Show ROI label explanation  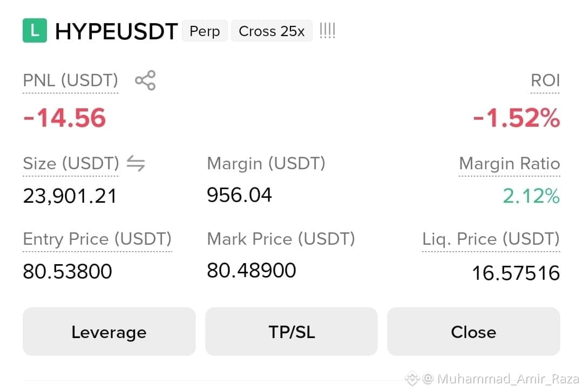pos(545,80)
